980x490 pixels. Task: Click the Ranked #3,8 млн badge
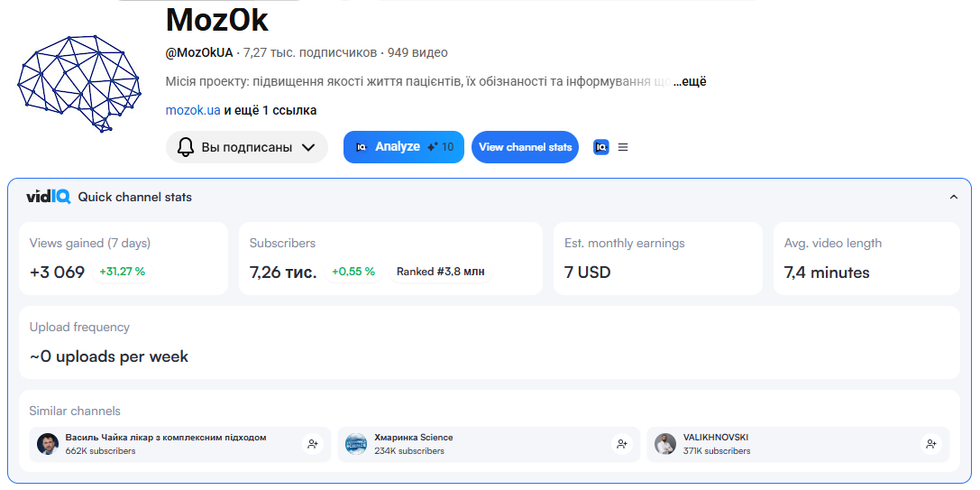pyautogui.click(x=441, y=272)
